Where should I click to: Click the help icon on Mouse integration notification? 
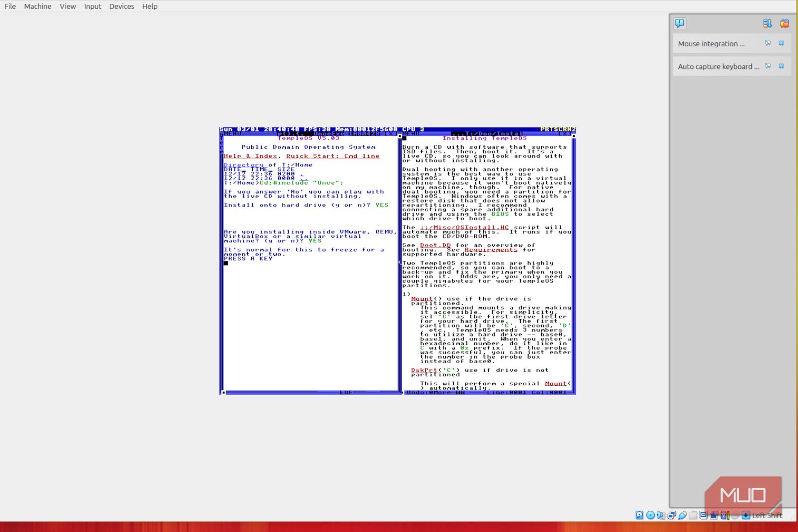click(768, 43)
